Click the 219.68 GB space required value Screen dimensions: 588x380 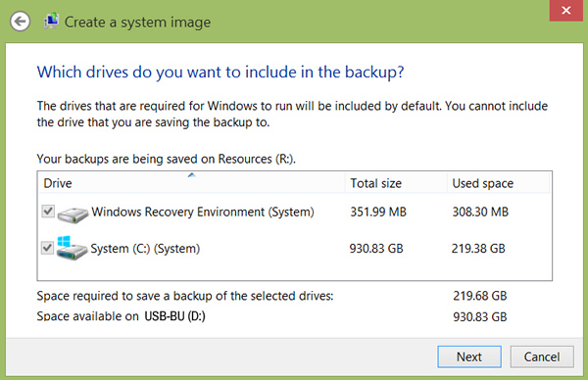[480, 296]
